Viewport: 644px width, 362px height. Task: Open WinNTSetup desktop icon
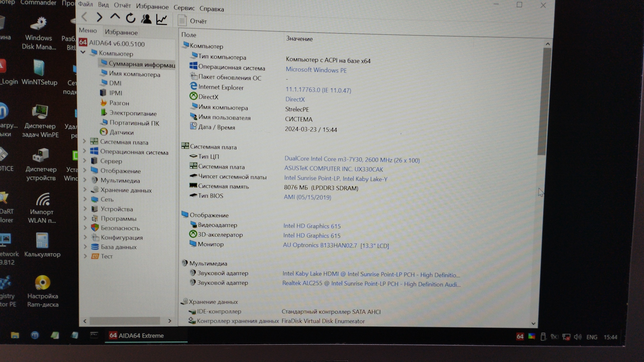(x=40, y=72)
